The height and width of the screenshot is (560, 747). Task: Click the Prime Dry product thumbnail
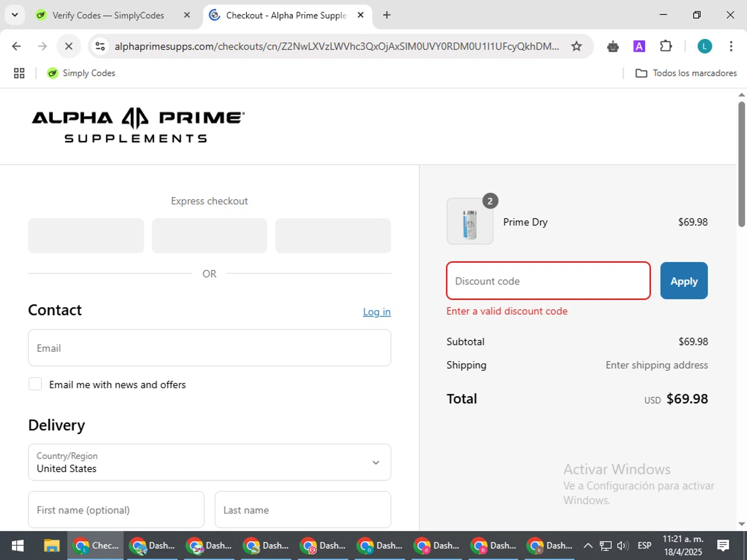tap(470, 222)
